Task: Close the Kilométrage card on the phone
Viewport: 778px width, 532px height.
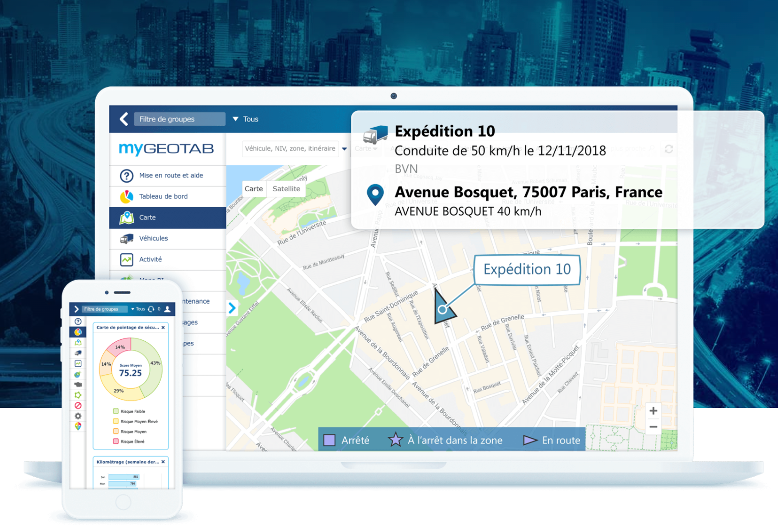Action: coord(163,462)
